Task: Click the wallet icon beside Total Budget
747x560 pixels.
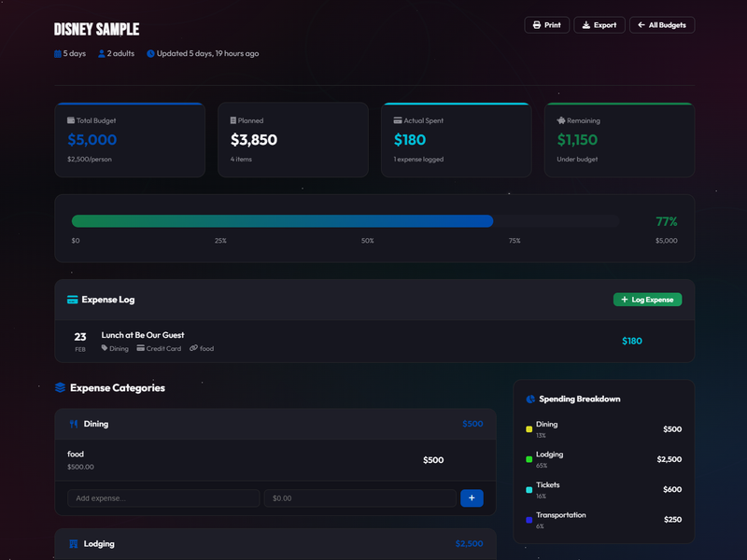Action: click(x=71, y=120)
